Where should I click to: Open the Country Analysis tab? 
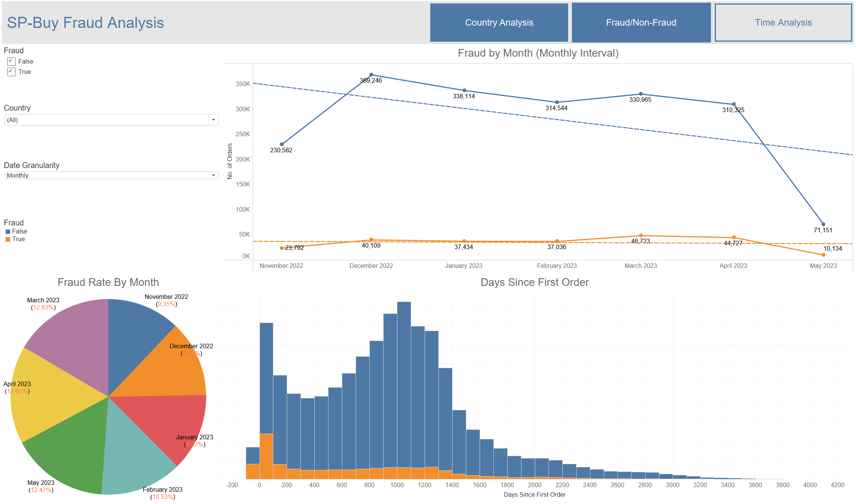[x=499, y=23]
